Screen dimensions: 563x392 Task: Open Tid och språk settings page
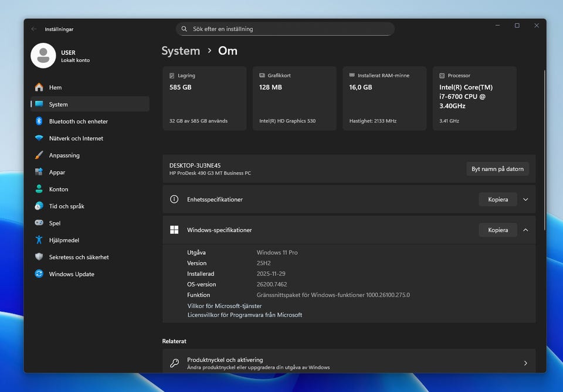point(66,206)
